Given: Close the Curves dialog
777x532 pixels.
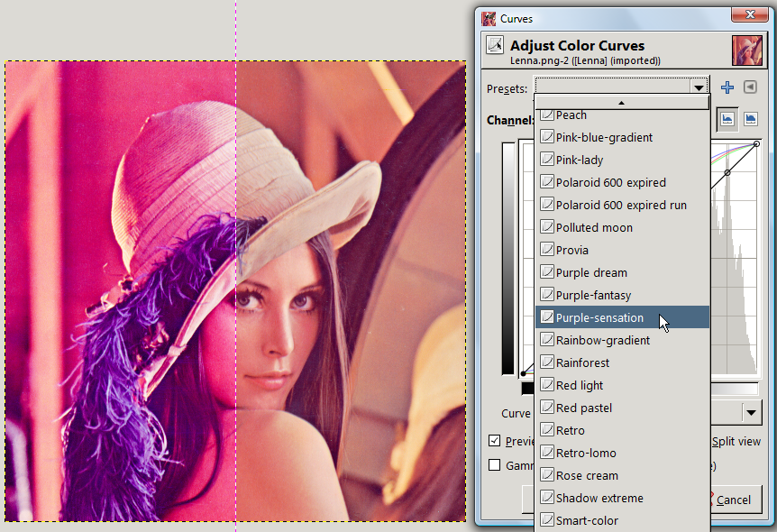Looking at the screenshot, I should pos(750,14).
